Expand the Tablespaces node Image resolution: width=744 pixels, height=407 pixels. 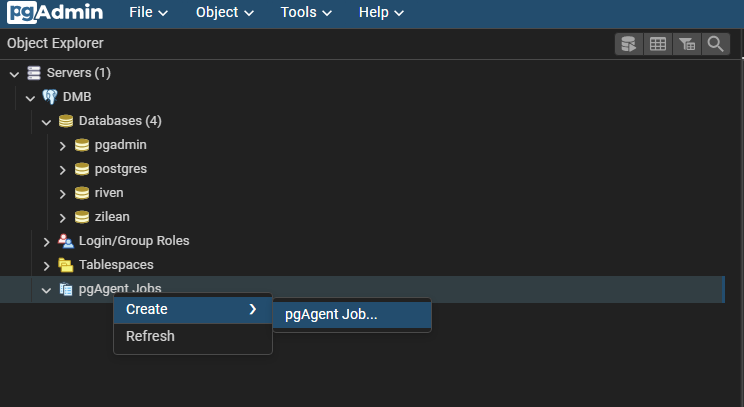pyautogui.click(x=46, y=266)
